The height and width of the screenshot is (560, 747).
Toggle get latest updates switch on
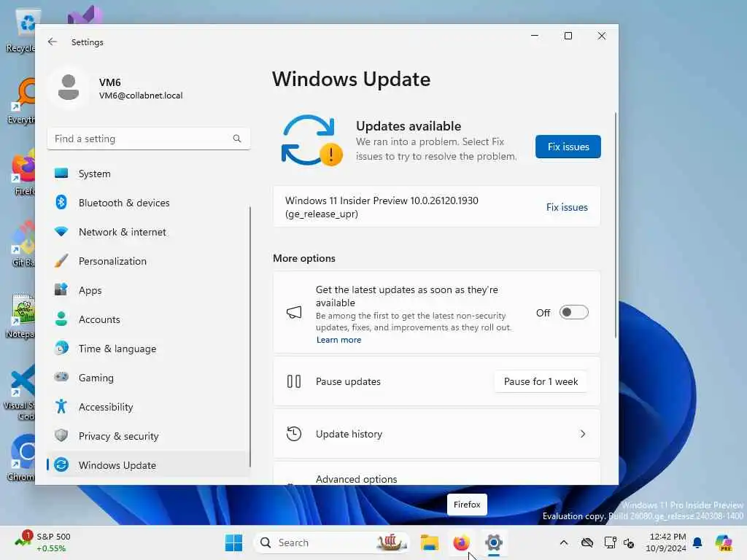573,312
